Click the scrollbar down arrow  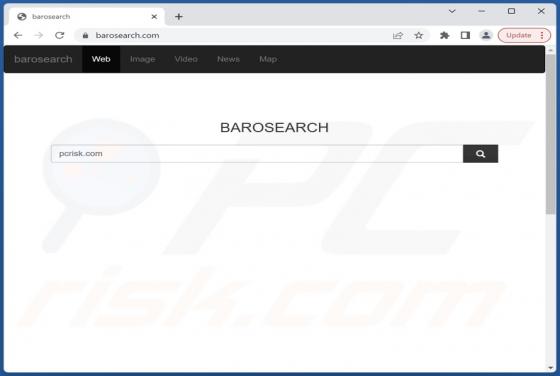pos(550,368)
